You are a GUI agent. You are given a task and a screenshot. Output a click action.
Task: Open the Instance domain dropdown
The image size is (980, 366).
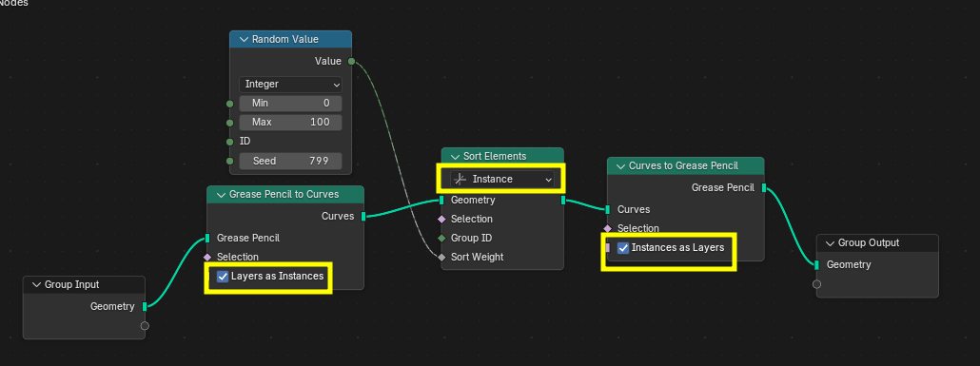[501, 180]
